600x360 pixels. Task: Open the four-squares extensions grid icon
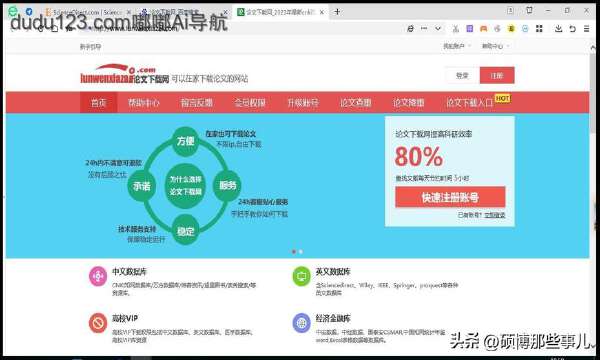coord(539,29)
